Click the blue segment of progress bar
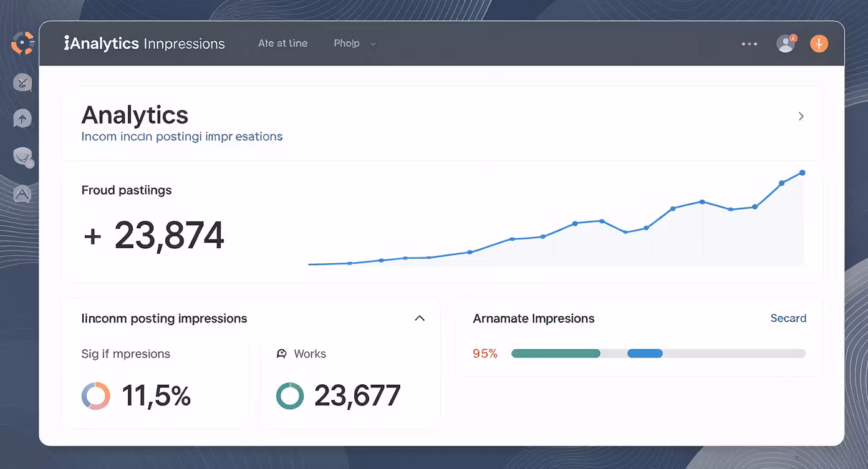 645,354
